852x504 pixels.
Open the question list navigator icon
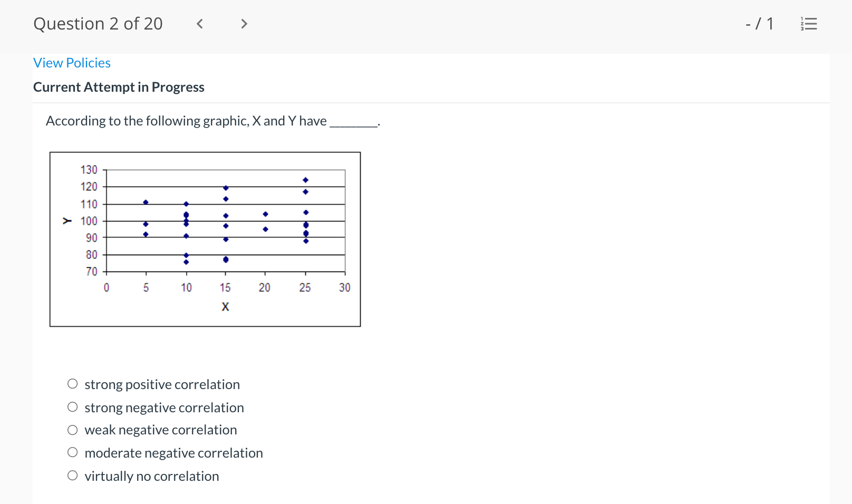pyautogui.click(x=809, y=23)
